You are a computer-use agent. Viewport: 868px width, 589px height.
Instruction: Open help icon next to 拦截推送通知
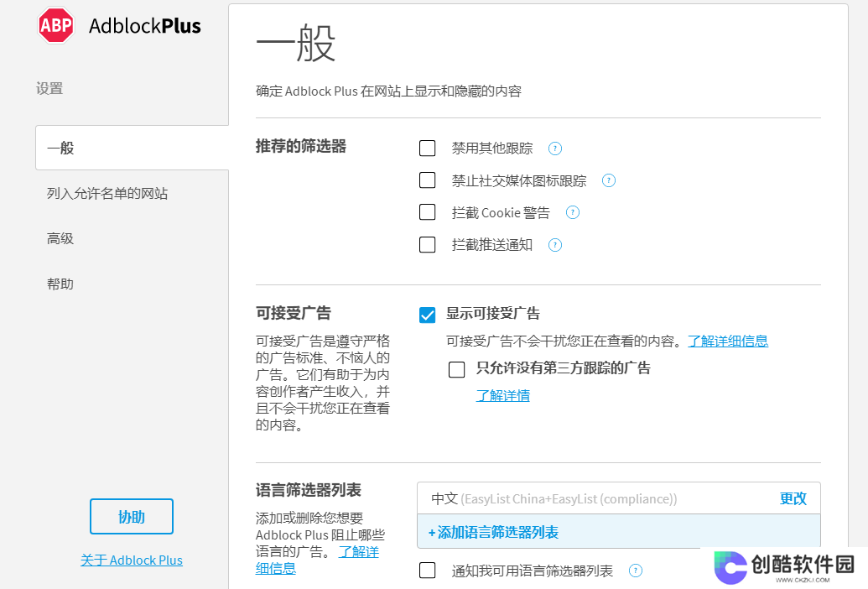click(554, 245)
